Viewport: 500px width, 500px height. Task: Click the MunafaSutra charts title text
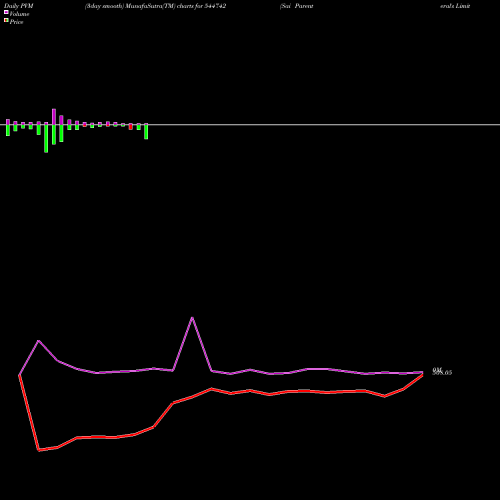tap(156, 6)
